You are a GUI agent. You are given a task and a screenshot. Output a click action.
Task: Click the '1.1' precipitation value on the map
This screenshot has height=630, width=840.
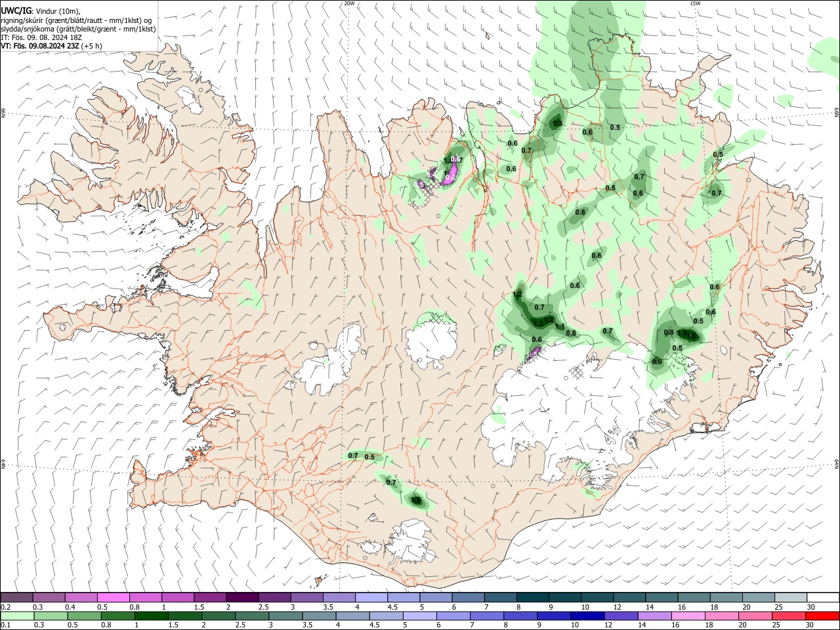click(x=560, y=327)
